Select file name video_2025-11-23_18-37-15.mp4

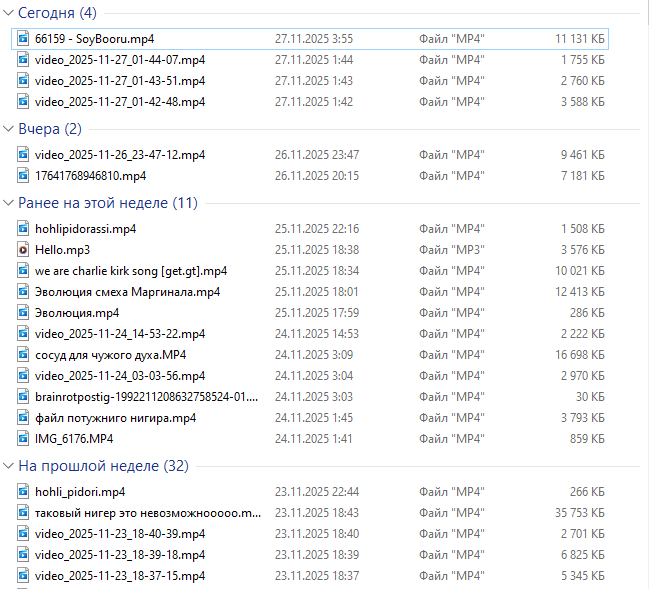click(120, 575)
